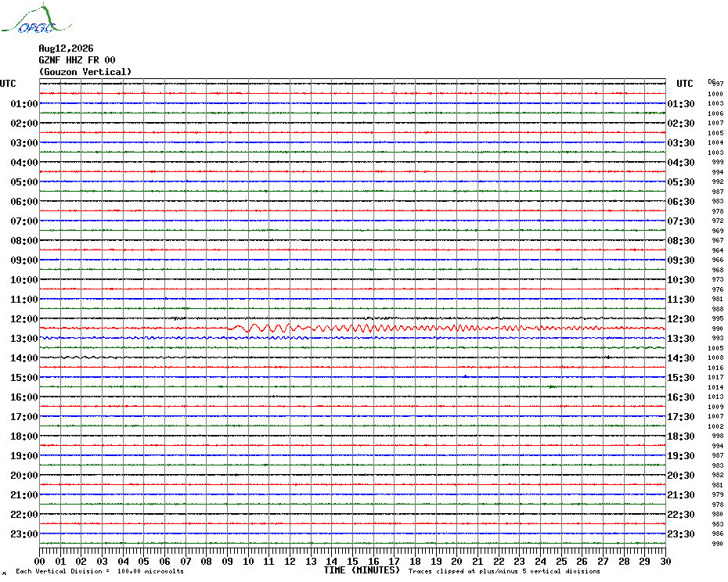
Task: Click the 17:00 hour label
Action: 24,416
